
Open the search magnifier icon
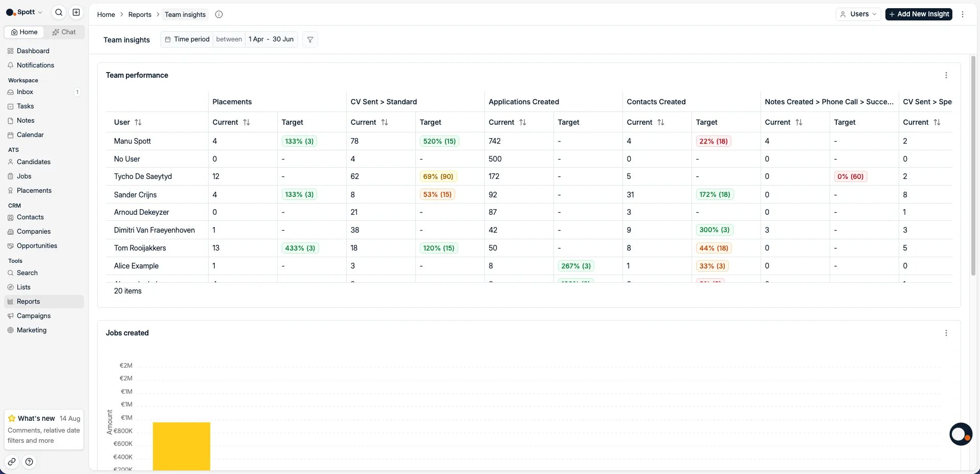click(x=59, y=12)
